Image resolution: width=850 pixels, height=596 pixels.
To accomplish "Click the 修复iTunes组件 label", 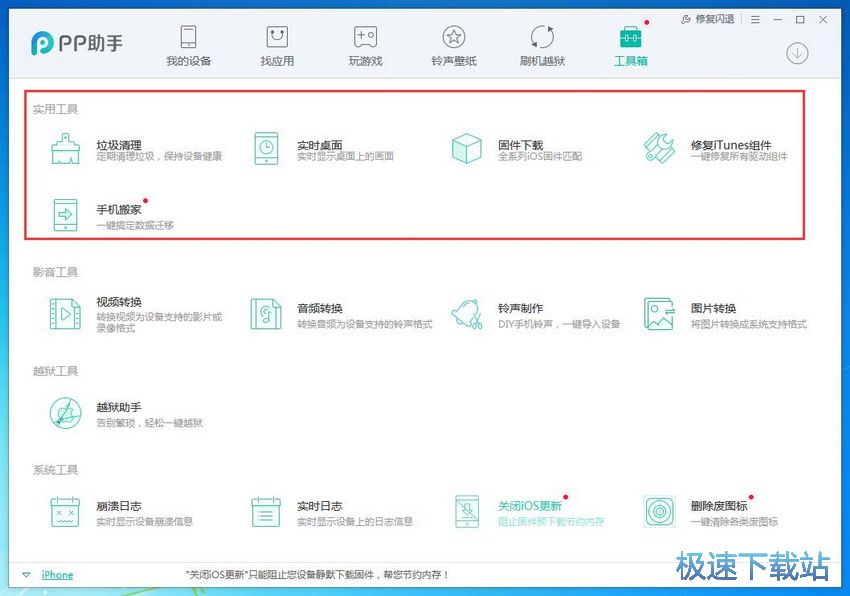I will point(731,145).
